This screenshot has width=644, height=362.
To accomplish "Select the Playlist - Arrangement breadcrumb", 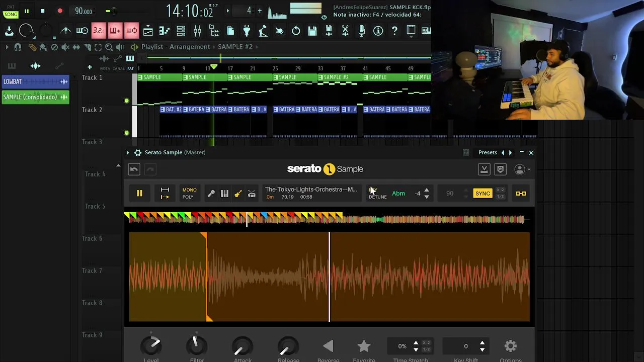I will (x=176, y=47).
